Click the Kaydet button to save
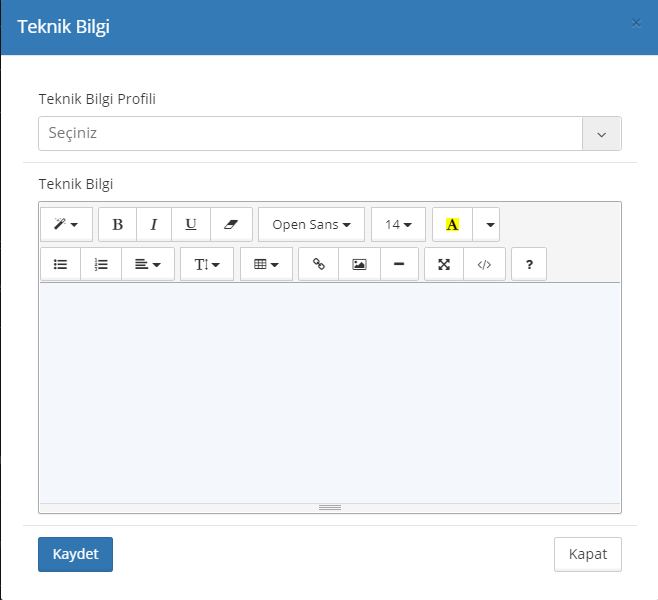The height and width of the screenshot is (600, 658). point(75,554)
